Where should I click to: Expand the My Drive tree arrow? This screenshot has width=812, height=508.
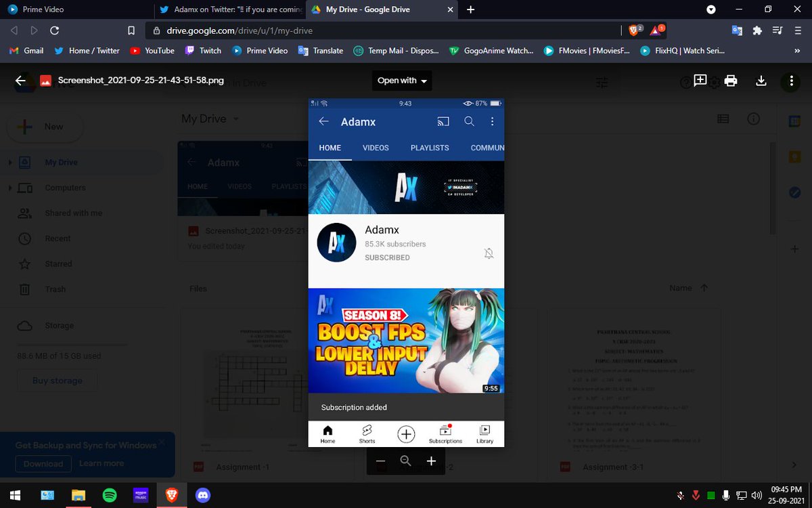click(10, 163)
